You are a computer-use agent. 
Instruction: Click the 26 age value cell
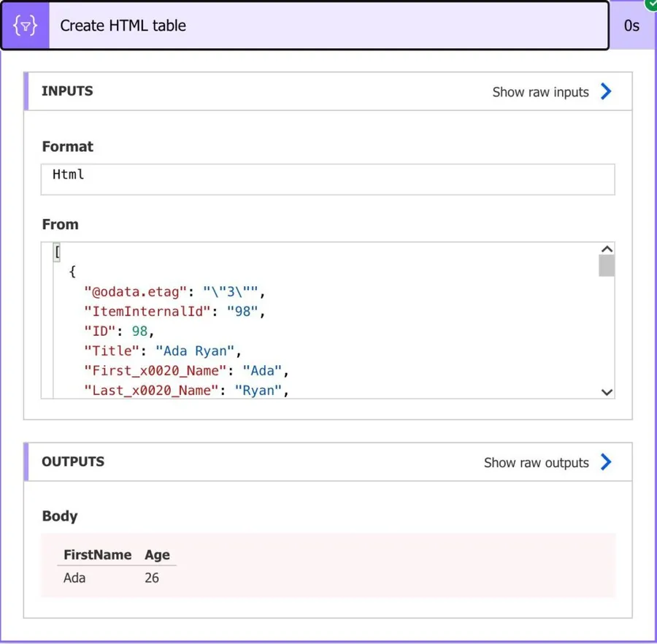click(152, 578)
